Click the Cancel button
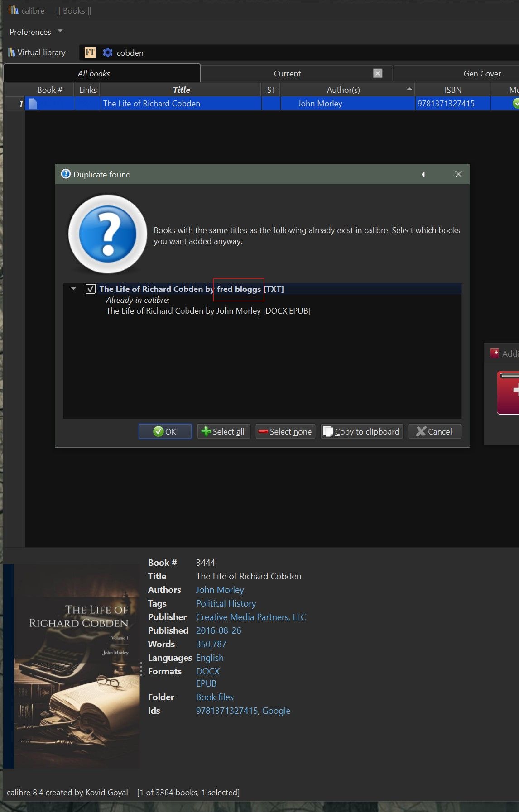Image resolution: width=519 pixels, height=812 pixels. pyautogui.click(x=435, y=431)
